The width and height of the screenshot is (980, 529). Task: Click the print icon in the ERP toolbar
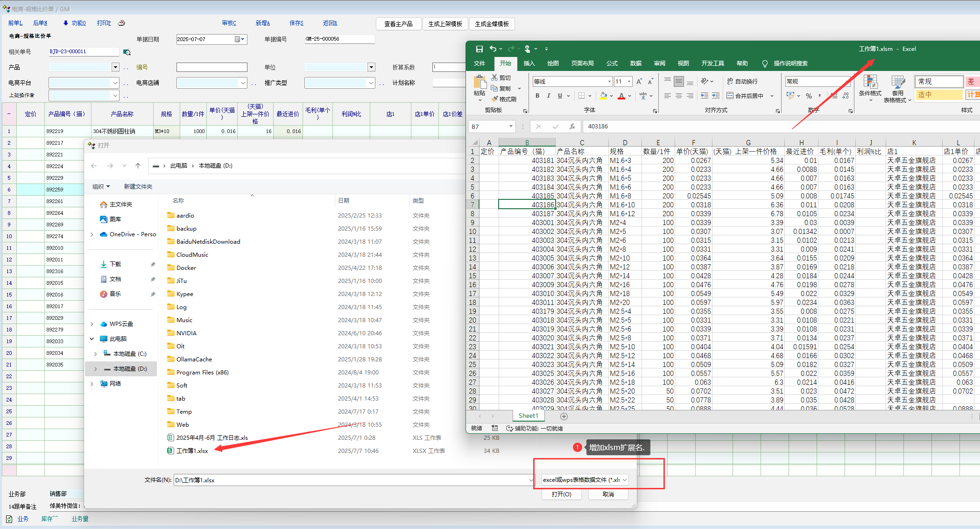122,23
